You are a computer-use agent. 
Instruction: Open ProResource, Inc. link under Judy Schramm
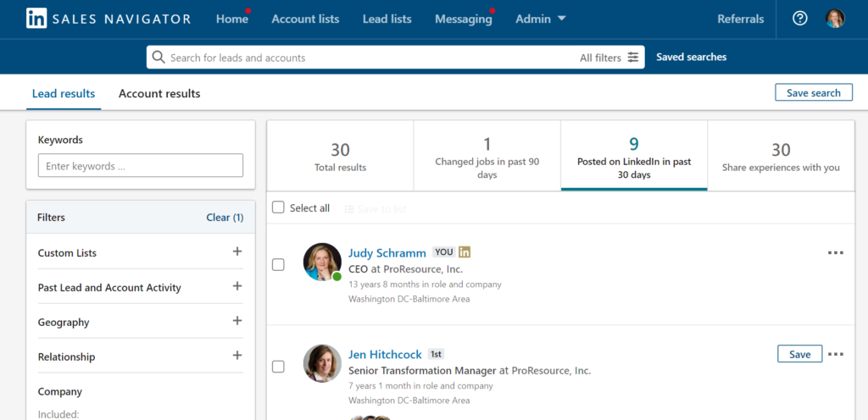click(x=423, y=269)
